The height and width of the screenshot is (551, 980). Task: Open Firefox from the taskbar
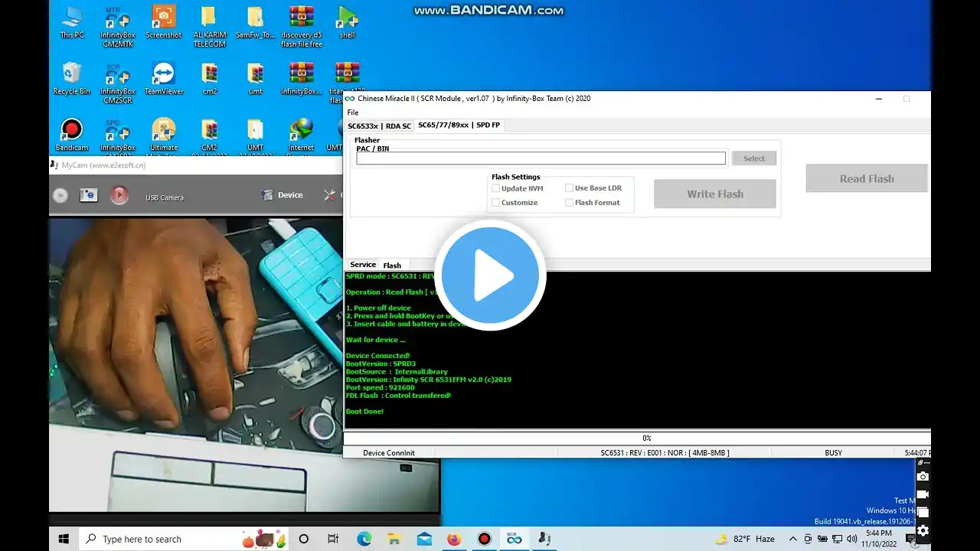[x=454, y=539]
